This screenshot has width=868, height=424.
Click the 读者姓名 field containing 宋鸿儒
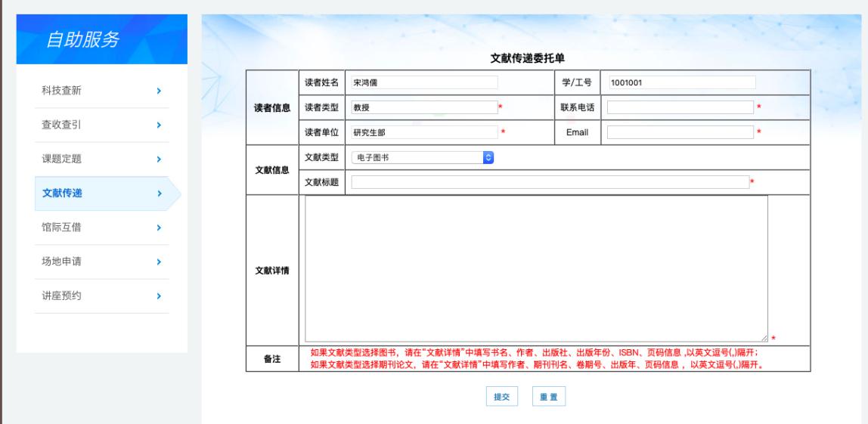425,83
